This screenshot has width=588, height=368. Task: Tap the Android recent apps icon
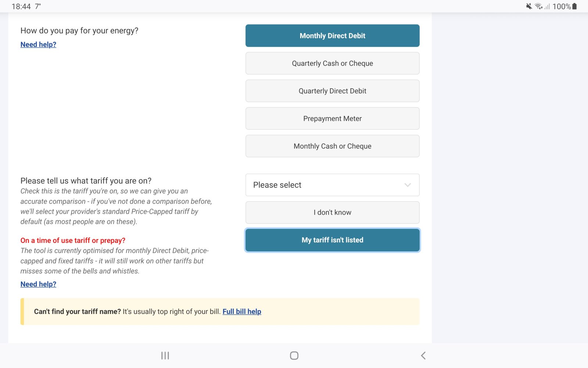[x=165, y=355]
